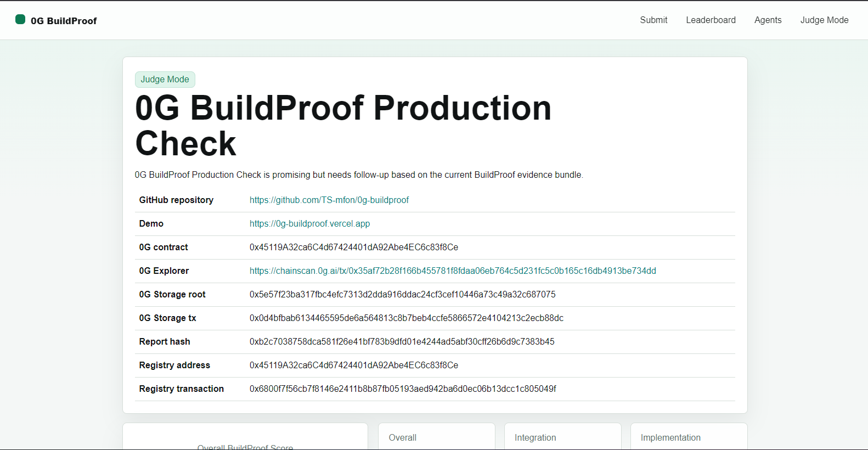The image size is (868, 450).
Task: Go to the Leaderboard page
Action: click(x=711, y=20)
